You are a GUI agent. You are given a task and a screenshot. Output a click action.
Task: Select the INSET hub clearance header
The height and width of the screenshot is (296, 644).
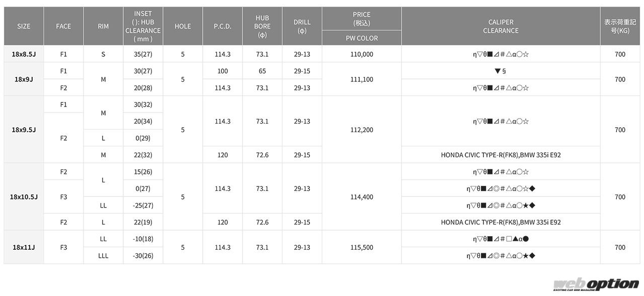pyautogui.click(x=143, y=26)
